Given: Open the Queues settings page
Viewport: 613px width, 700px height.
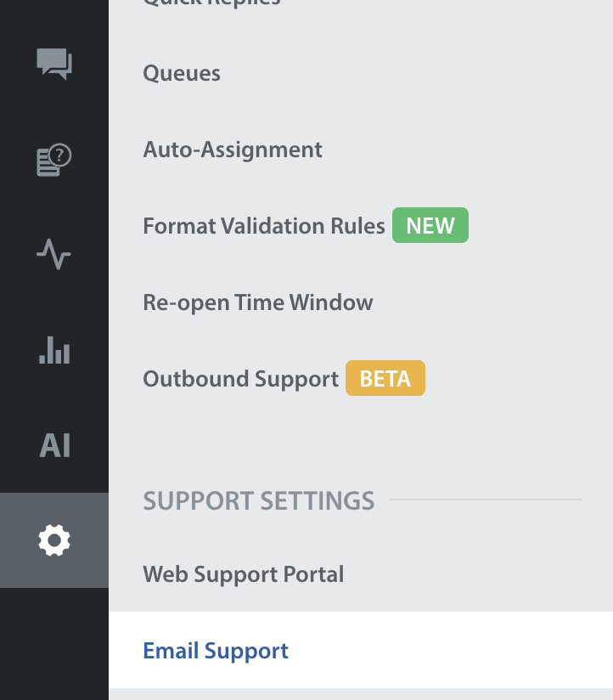Looking at the screenshot, I should pyautogui.click(x=182, y=74).
